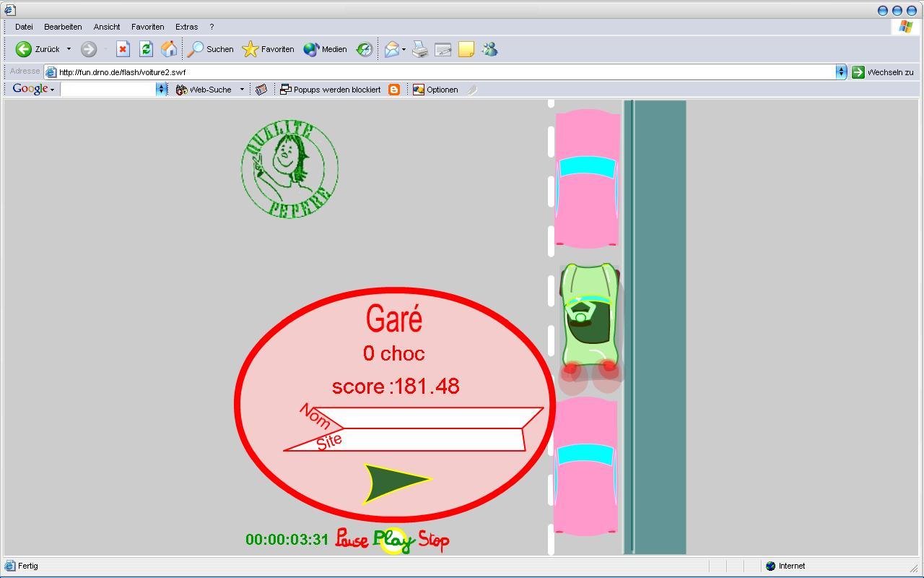This screenshot has width=924, height=578.
Task: Open the history clock icon
Action: click(x=365, y=49)
